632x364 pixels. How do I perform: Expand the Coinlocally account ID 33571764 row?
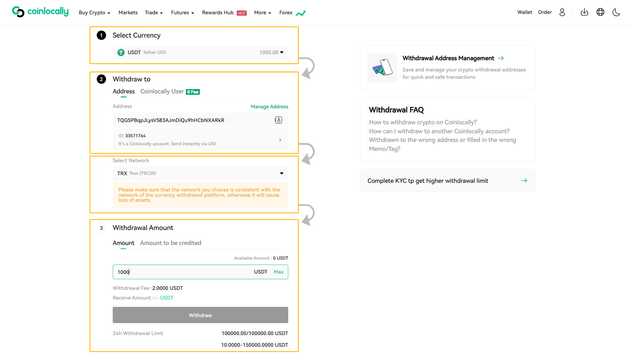pyautogui.click(x=200, y=140)
